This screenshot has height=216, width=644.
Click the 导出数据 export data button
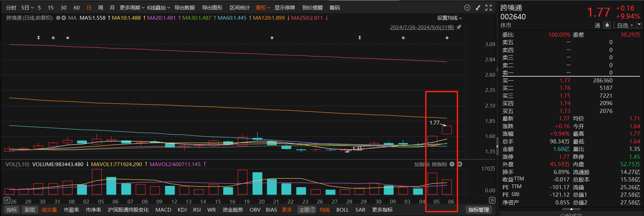click(185, 8)
